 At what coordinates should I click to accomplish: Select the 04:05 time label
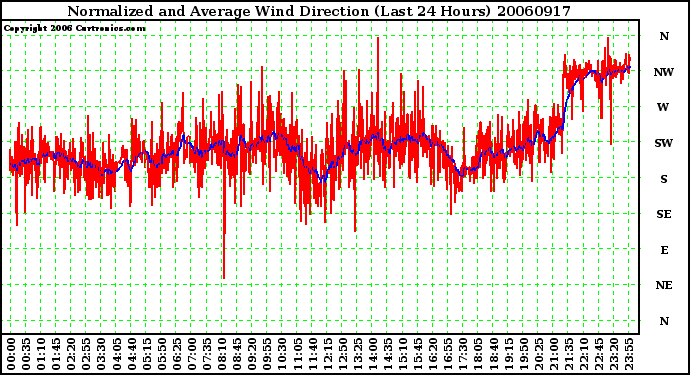116,354
